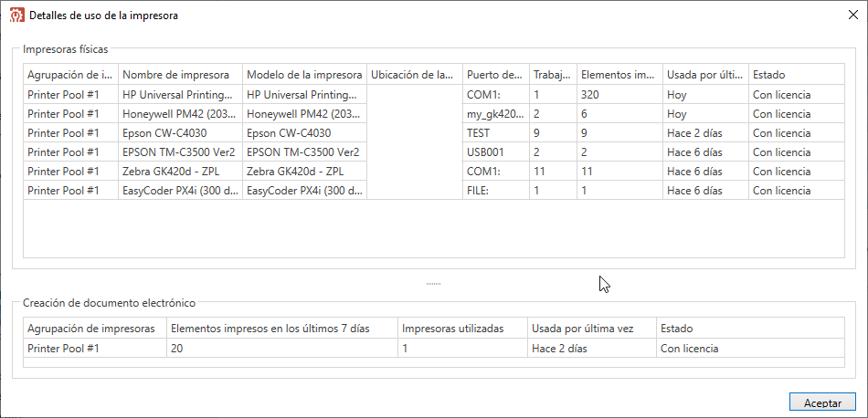Select EasyCoder PX4i printer name cell
The image size is (868, 418).
181,191
